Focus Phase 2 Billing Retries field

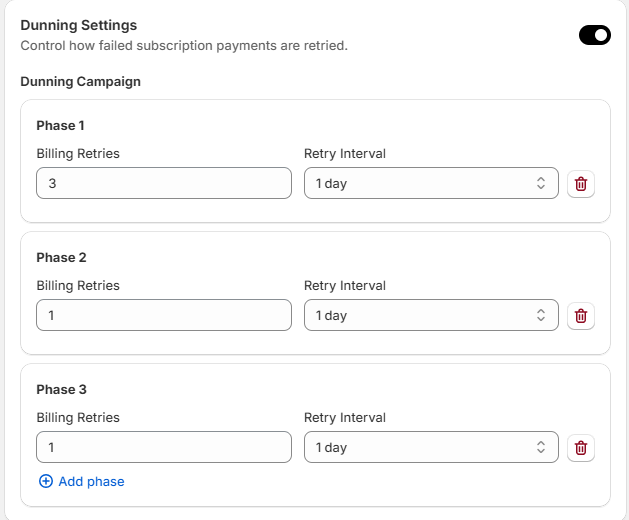[x=164, y=316]
